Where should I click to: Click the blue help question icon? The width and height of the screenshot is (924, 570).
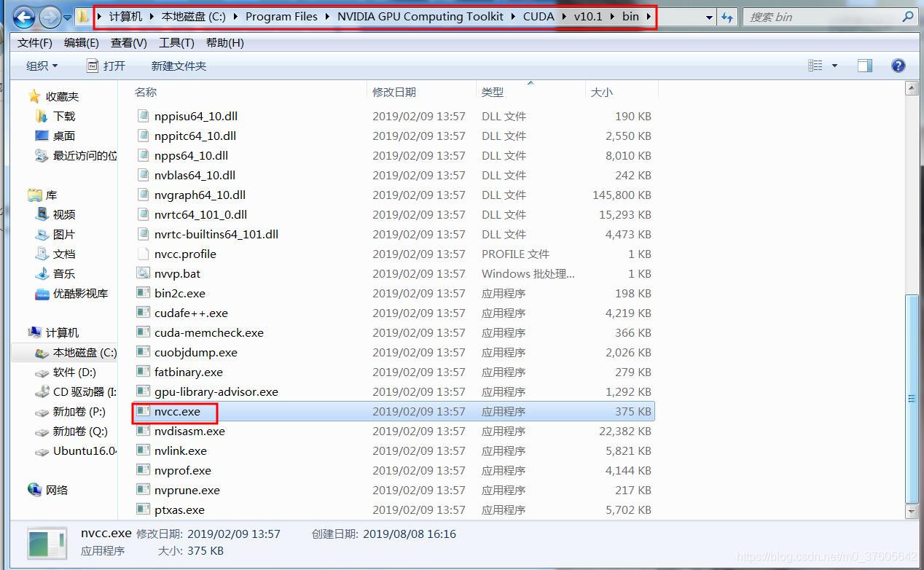[898, 66]
